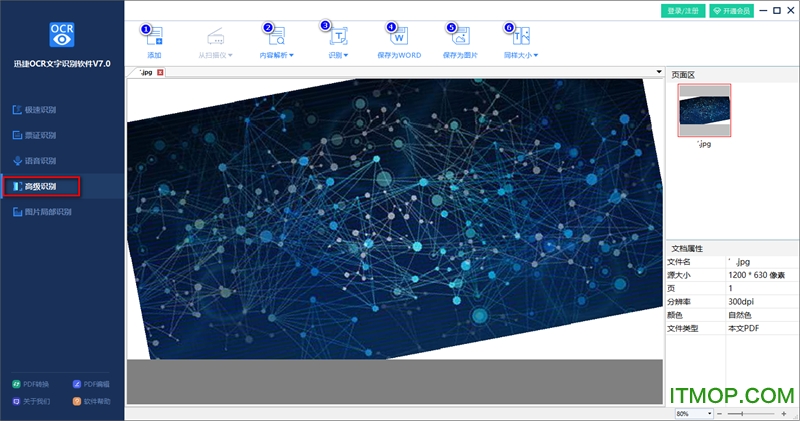Expand the 识别 recognize dropdown
The height and width of the screenshot is (421, 800).
tap(338, 56)
